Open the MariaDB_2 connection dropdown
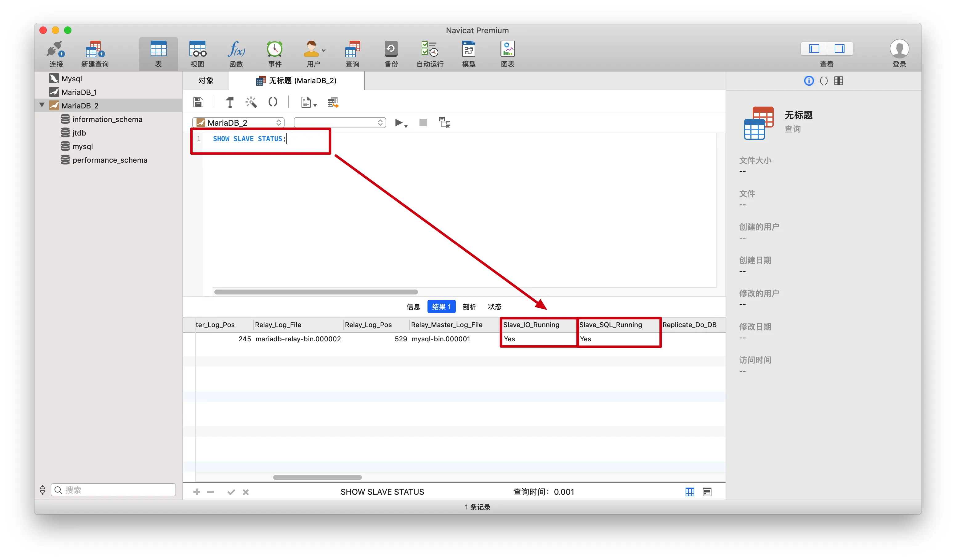This screenshot has width=956, height=560. (x=238, y=123)
